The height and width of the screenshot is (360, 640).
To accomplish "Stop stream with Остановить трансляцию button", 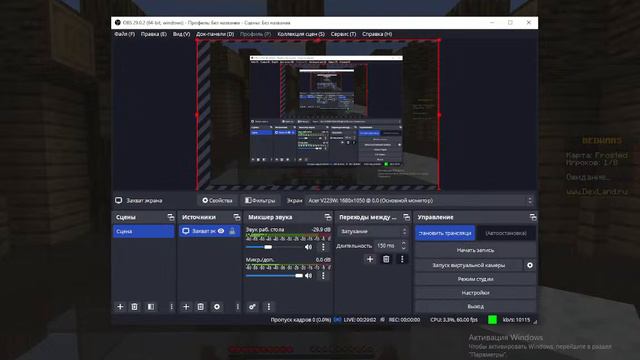I will point(445,233).
